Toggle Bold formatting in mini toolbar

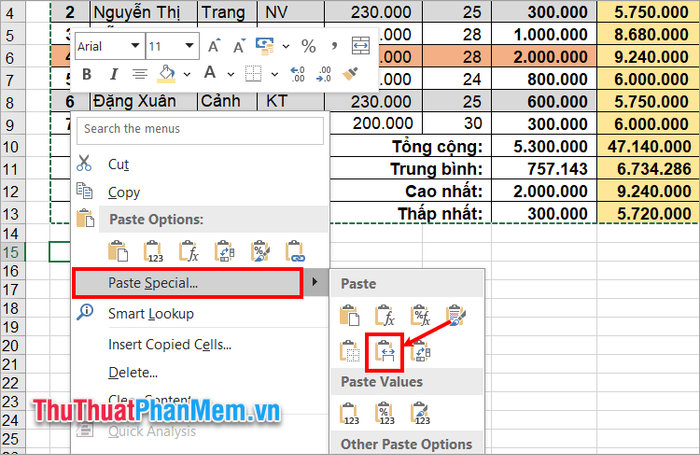coord(87,74)
